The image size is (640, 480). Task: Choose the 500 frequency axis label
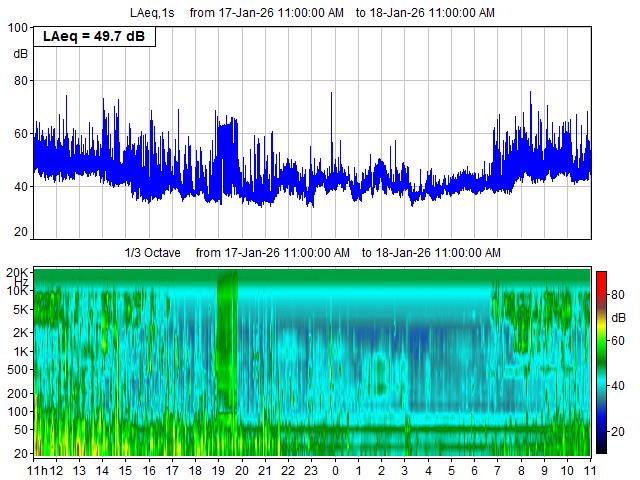18,371
